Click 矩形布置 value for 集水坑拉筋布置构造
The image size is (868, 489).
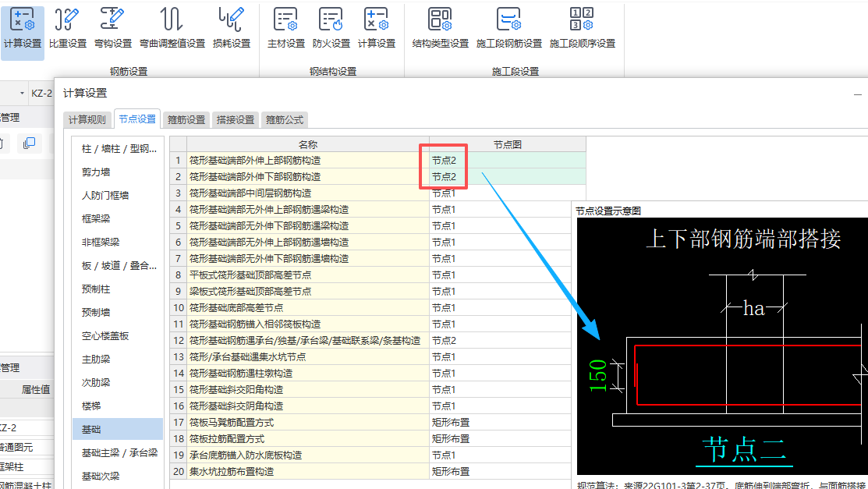point(500,471)
